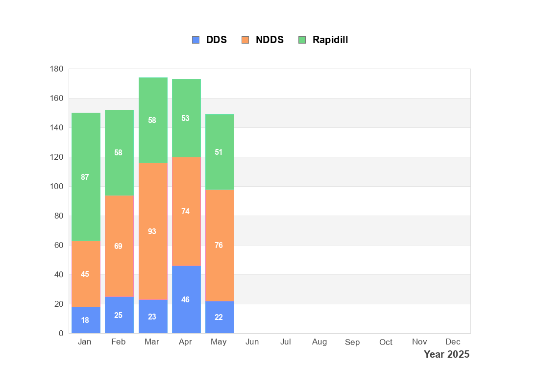
Task: Select April's Rapidill segment showing 53
Action: 186,118
